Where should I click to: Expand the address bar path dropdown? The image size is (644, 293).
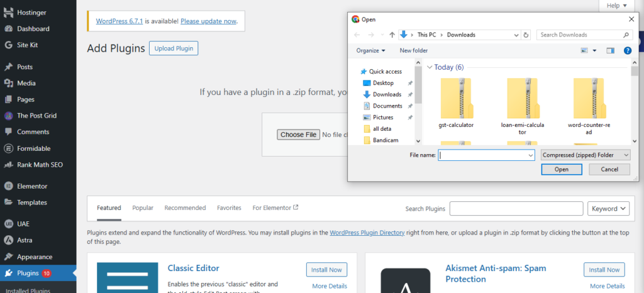(x=517, y=35)
